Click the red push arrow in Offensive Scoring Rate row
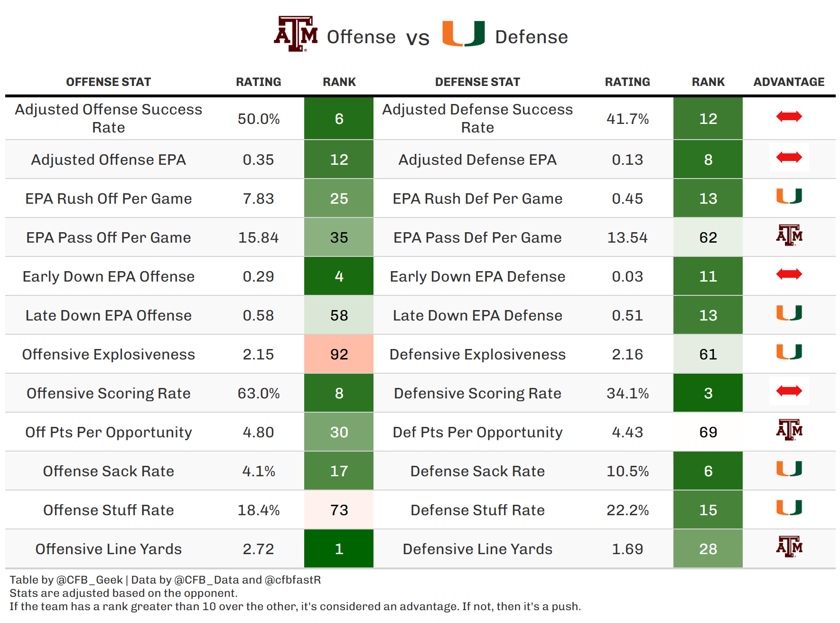 [789, 391]
